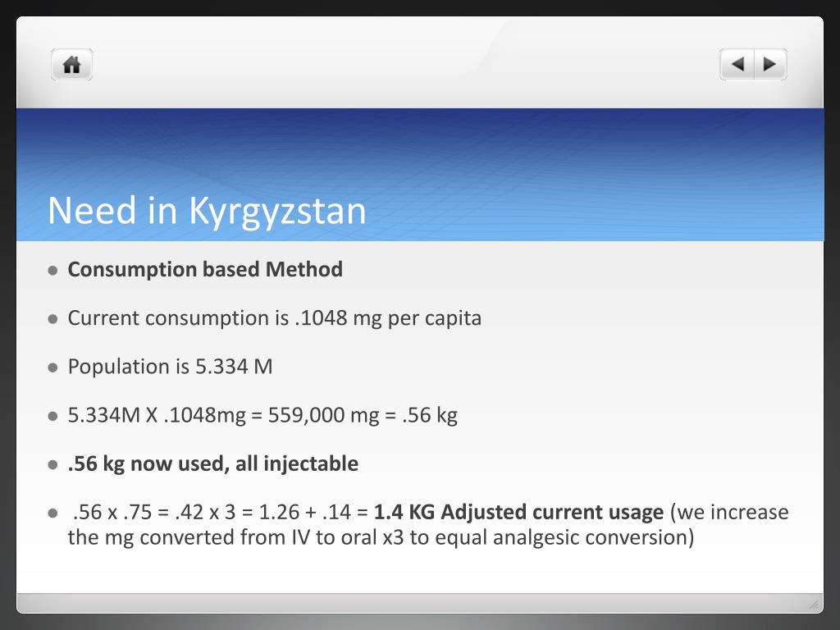Click the bullet dot before 'Consumption based Method'
This screenshot has height=630, width=840.
coord(52,270)
